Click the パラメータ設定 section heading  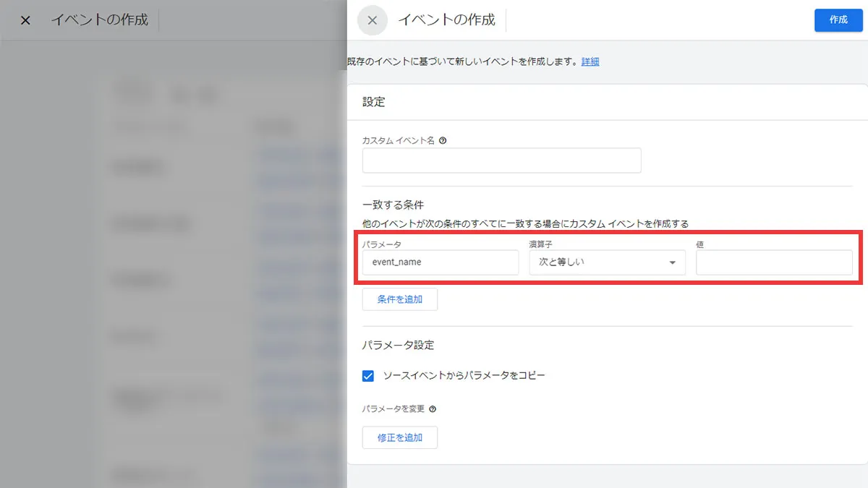[397, 345]
